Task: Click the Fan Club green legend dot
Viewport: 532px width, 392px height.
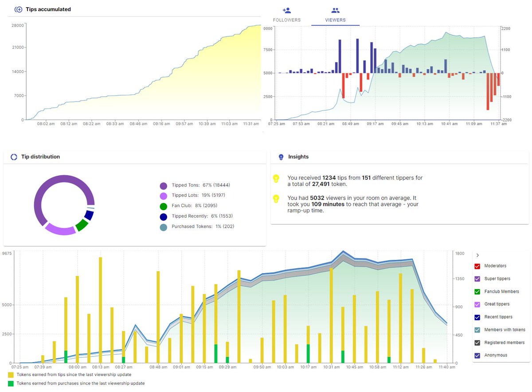Action: tap(164, 206)
